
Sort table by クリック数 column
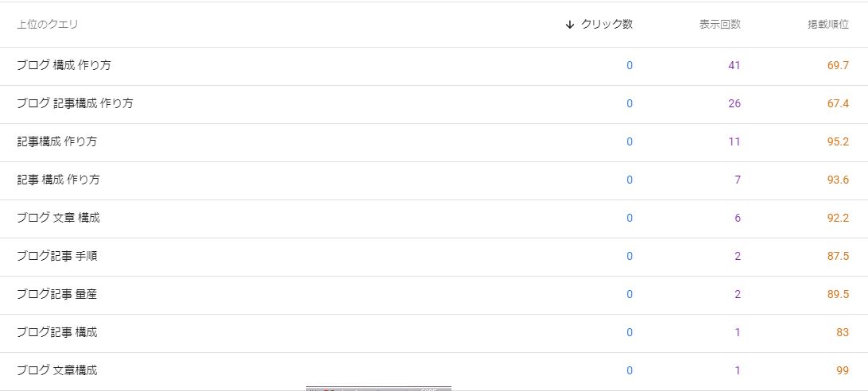tap(606, 25)
